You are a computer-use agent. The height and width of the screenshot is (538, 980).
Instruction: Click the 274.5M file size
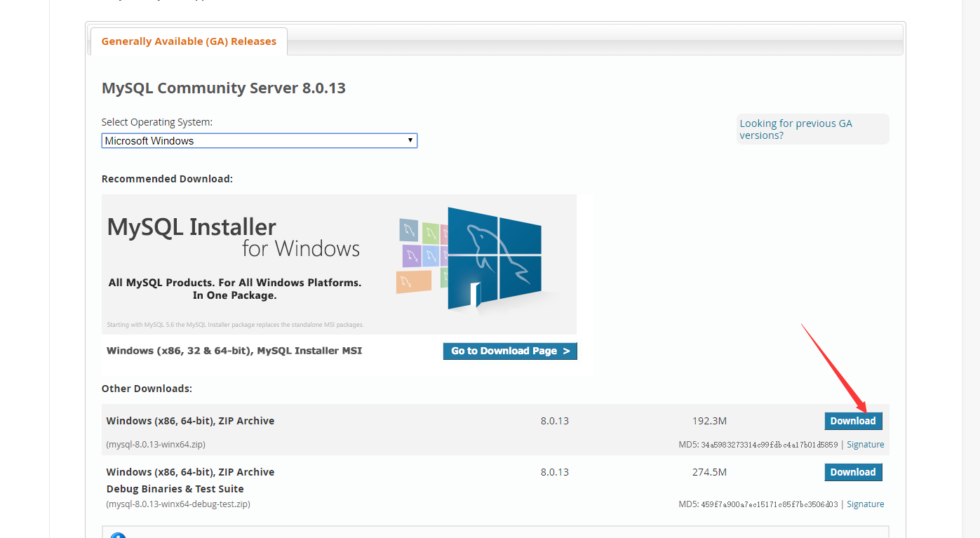[709, 472]
